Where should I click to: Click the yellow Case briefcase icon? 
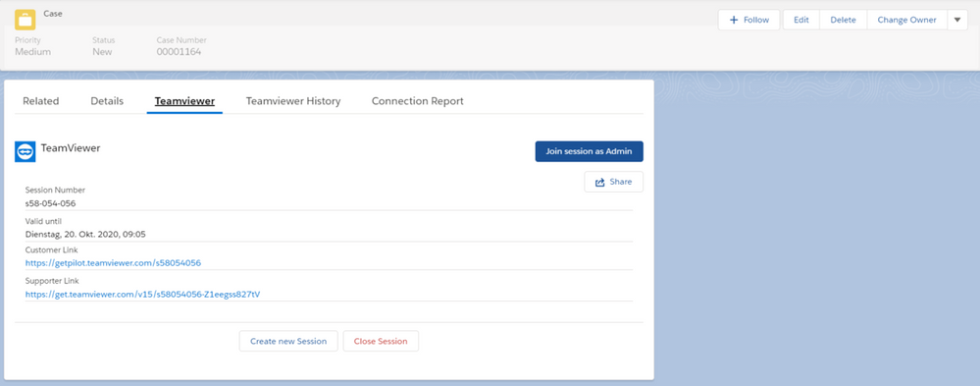[x=25, y=20]
